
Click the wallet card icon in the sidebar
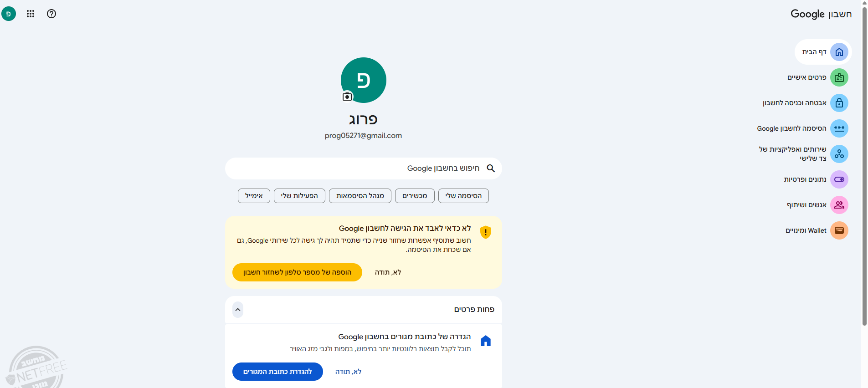point(839,230)
